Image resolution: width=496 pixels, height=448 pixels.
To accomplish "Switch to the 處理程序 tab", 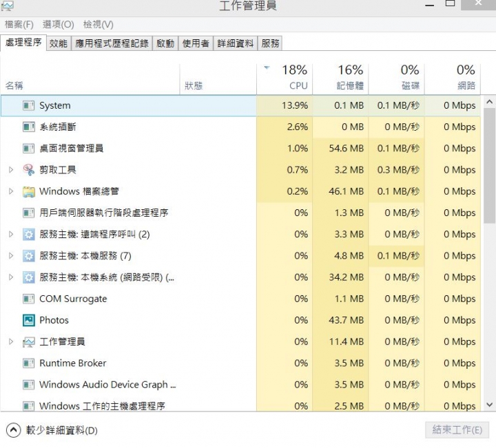I will [x=23, y=43].
